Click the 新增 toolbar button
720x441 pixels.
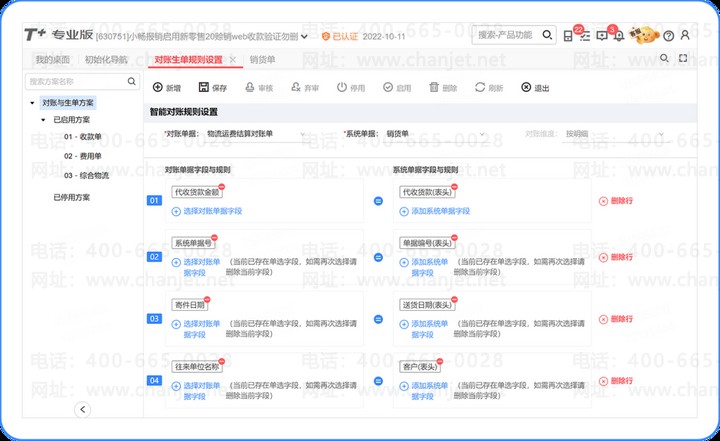pyautogui.click(x=167, y=87)
